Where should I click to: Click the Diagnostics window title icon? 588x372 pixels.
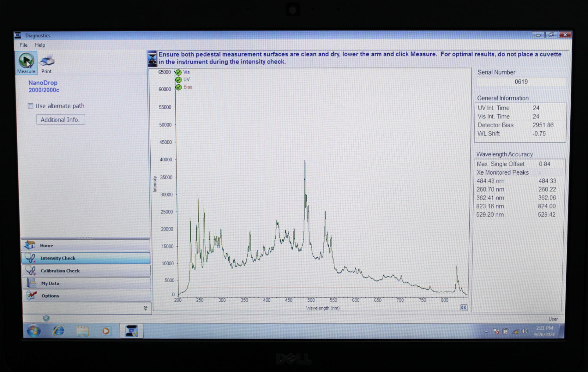click(x=18, y=35)
